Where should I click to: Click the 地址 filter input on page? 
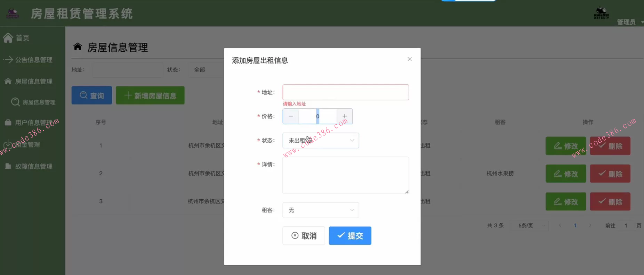point(128,70)
